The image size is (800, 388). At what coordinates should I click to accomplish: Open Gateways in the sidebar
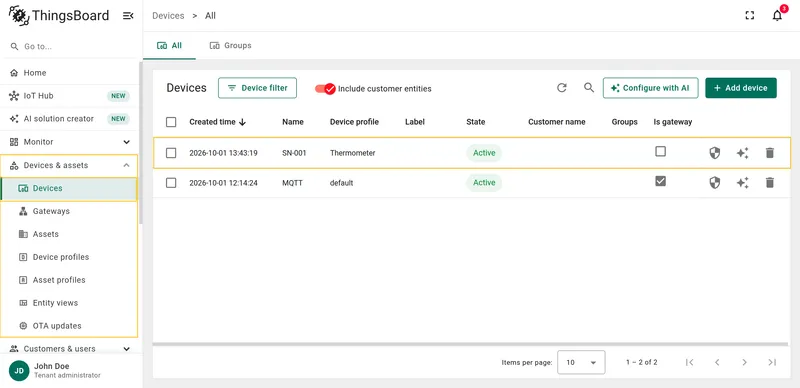coord(69,211)
